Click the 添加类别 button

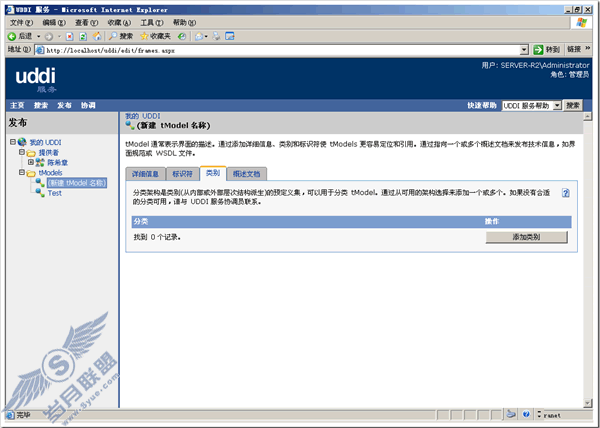[x=527, y=237]
